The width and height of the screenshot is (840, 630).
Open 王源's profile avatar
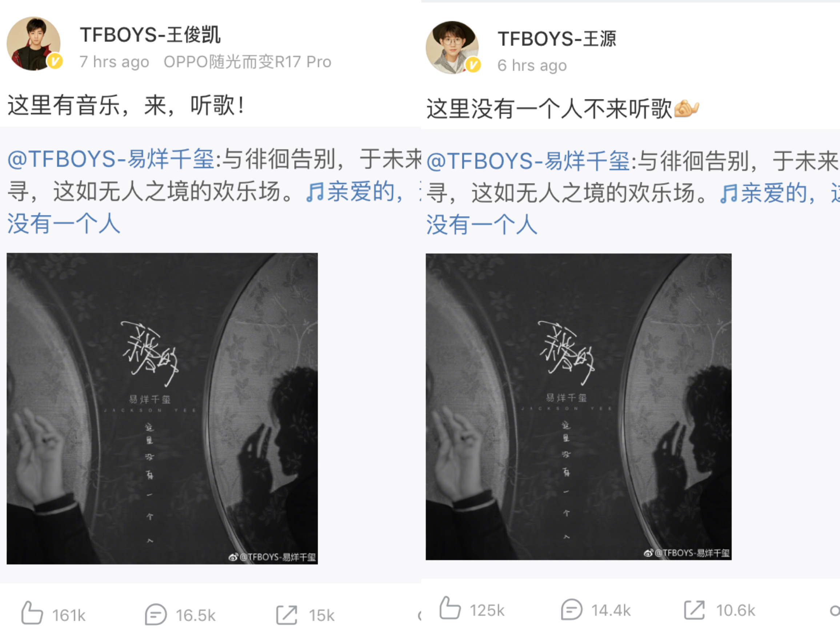pos(452,47)
